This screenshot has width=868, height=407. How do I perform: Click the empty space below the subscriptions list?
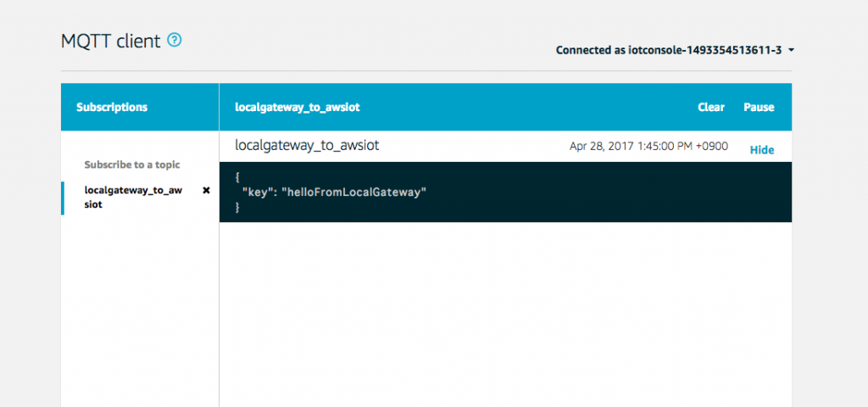pos(140,310)
